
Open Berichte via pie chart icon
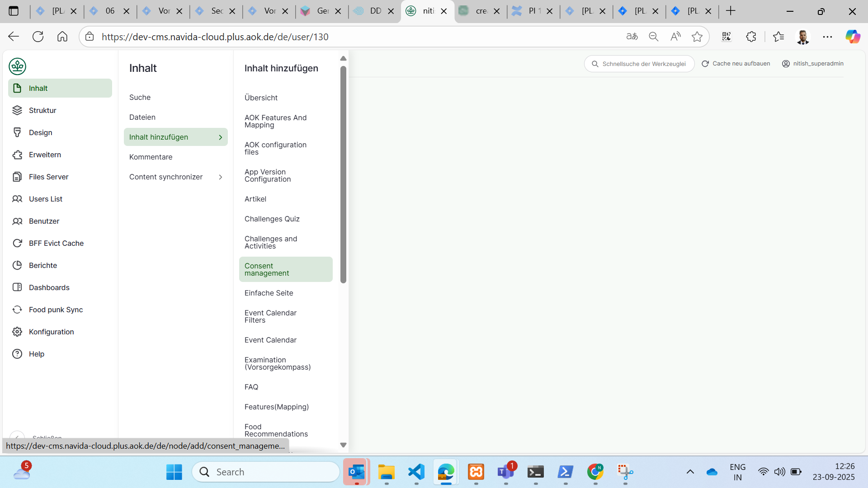17,265
